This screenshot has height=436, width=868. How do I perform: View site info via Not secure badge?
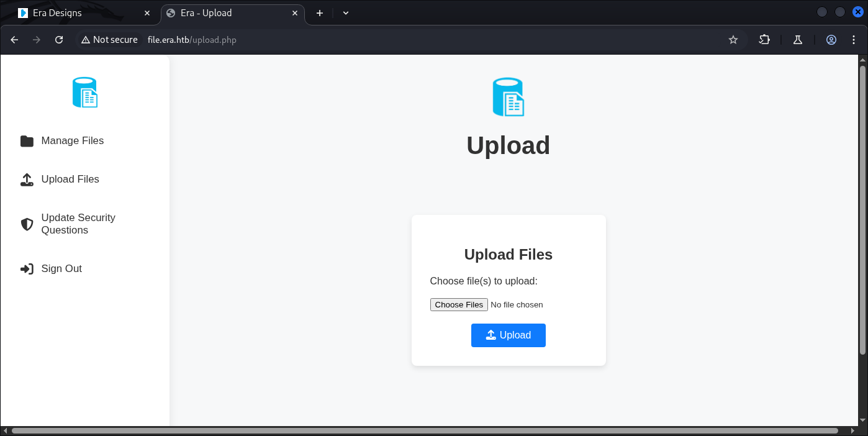[x=109, y=40]
